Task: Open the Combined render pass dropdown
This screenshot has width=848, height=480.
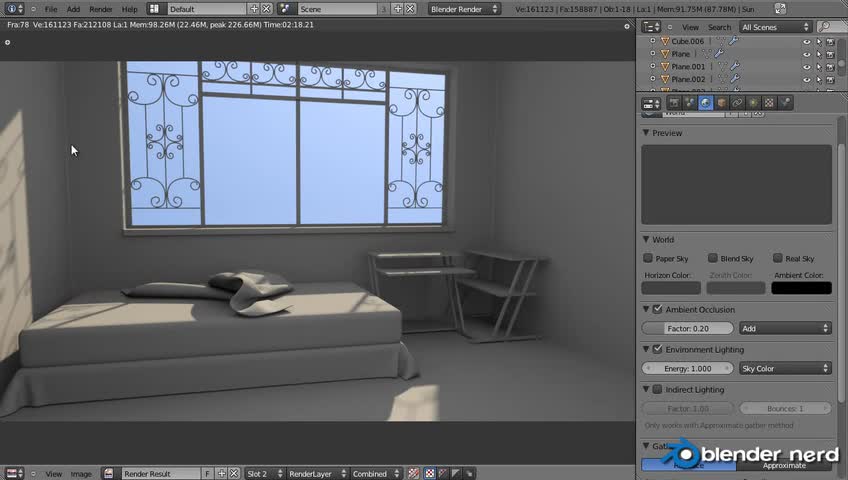Action: pyautogui.click(x=376, y=474)
